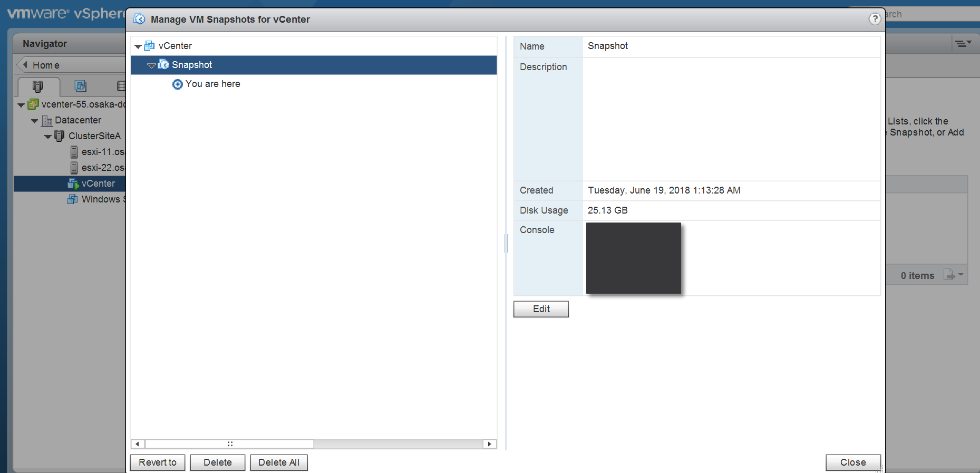Open the Hosts and Clusters navigator tab
Screen dimensions: 980x473
38,86
